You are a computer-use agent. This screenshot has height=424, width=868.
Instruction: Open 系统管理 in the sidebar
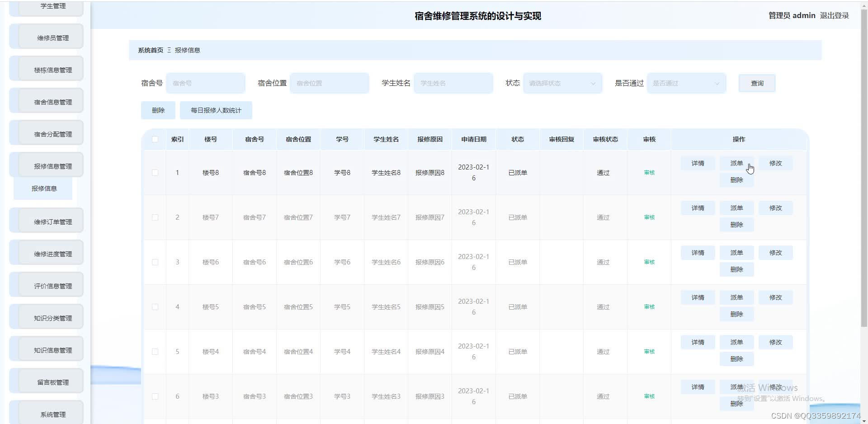click(x=46, y=412)
